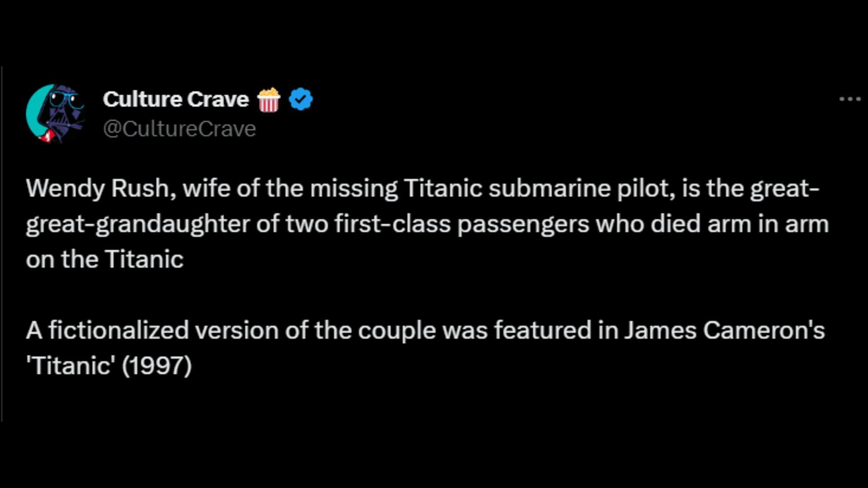This screenshot has height=488, width=868.
Task: Click the tweet's first paragraph text
Action: (427, 224)
